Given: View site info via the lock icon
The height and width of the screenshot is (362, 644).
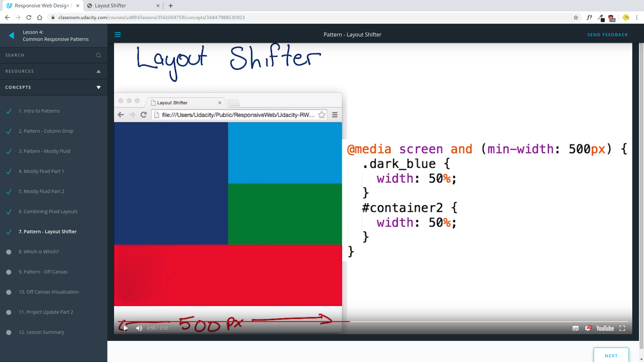Looking at the screenshot, I should [x=53, y=17].
